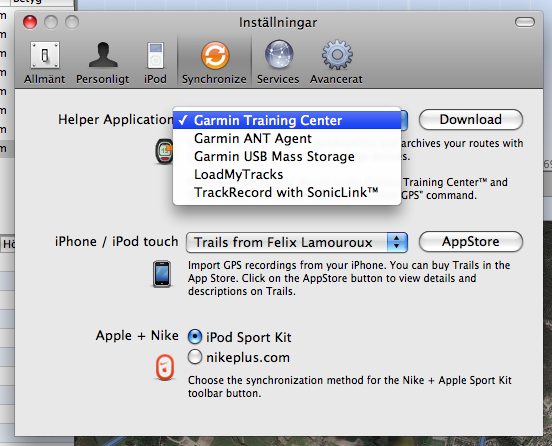Open the Allmänt preferences pane

pos(45,62)
